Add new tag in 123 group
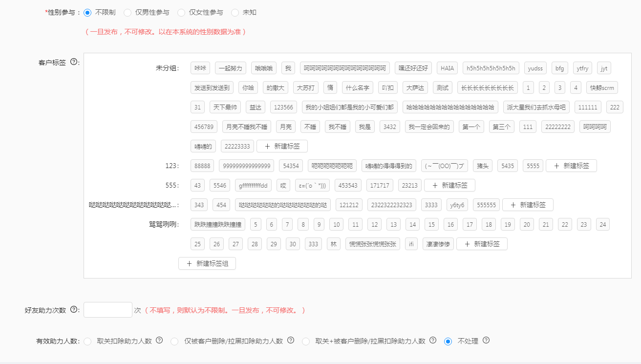The image size is (641, 364). (571, 166)
